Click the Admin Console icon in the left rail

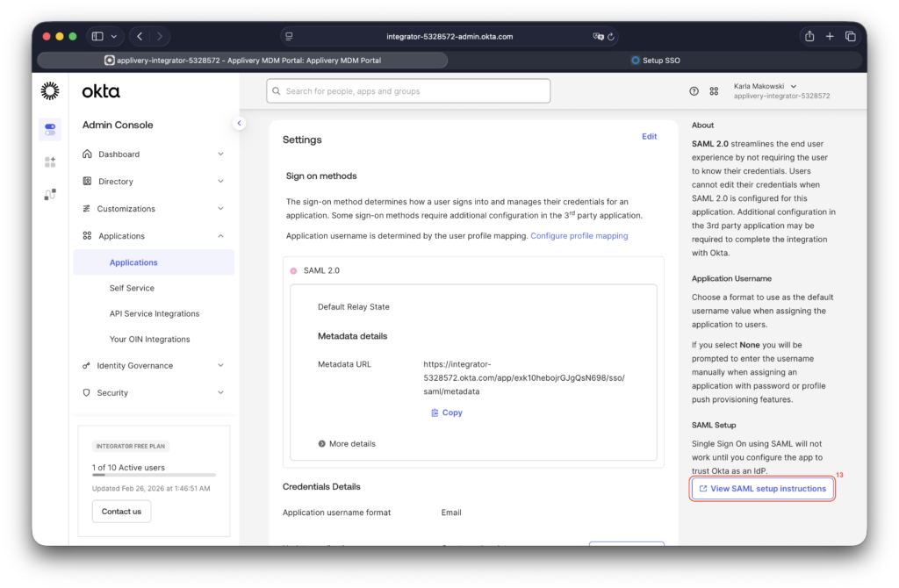point(50,129)
